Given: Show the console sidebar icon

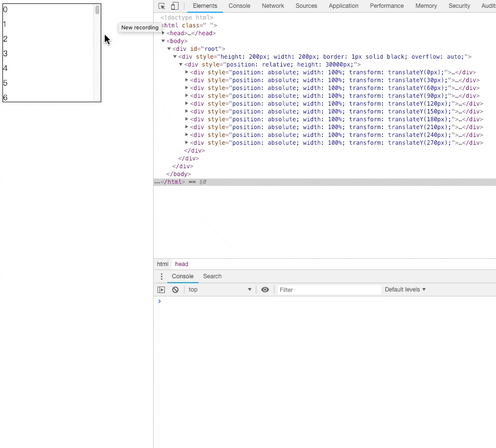Looking at the screenshot, I should (161, 290).
